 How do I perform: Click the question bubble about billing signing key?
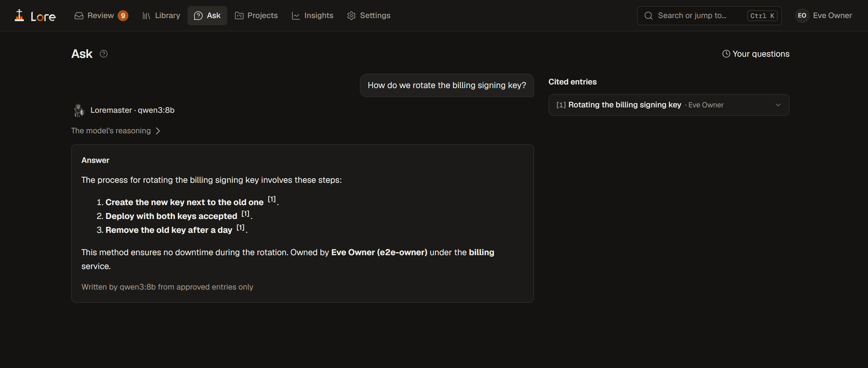[x=447, y=85]
